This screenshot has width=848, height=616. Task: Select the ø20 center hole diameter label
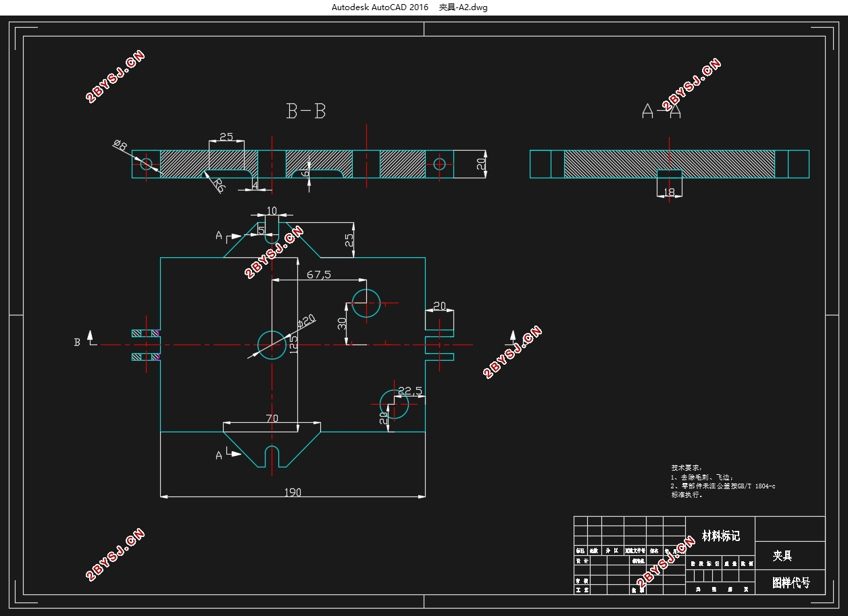307,321
